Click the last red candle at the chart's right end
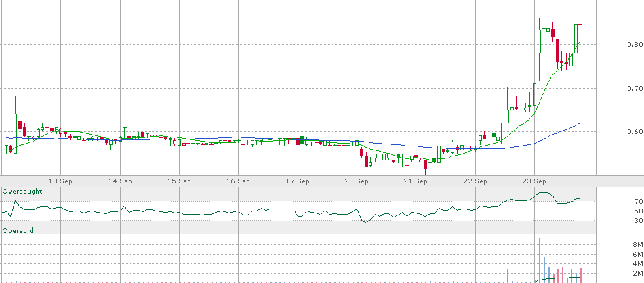This screenshot has height=283, width=644. click(x=580, y=30)
